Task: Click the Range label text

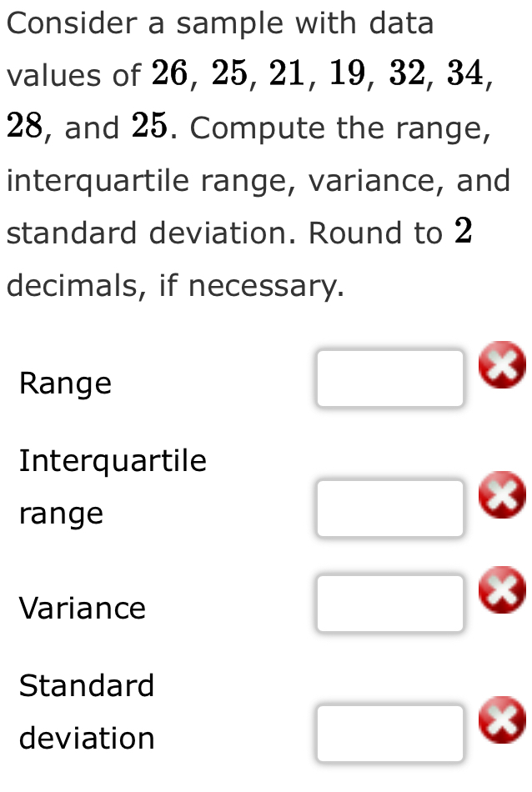Action: coord(65,383)
